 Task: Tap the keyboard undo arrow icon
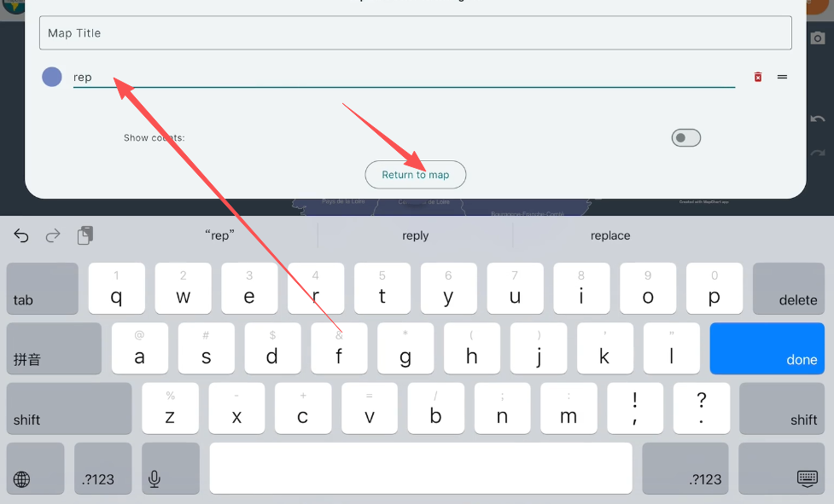pyautogui.click(x=21, y=235)
